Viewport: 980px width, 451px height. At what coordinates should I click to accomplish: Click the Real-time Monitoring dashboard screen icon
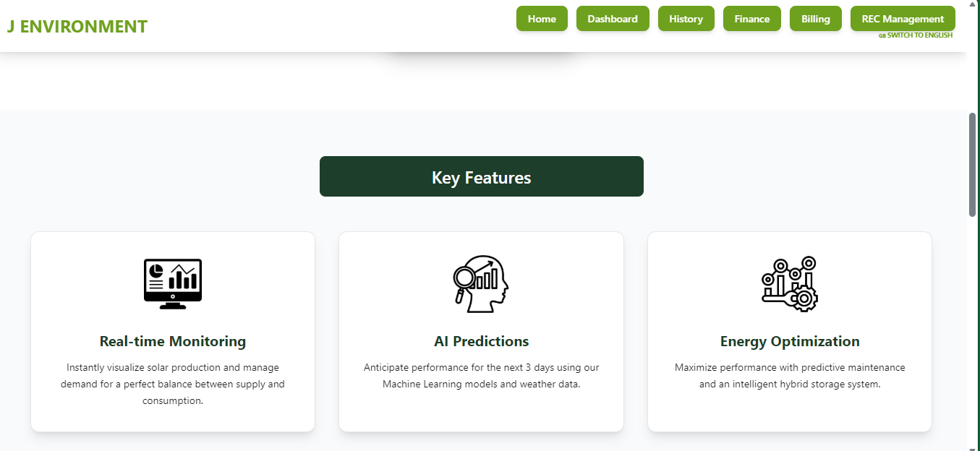173,284
